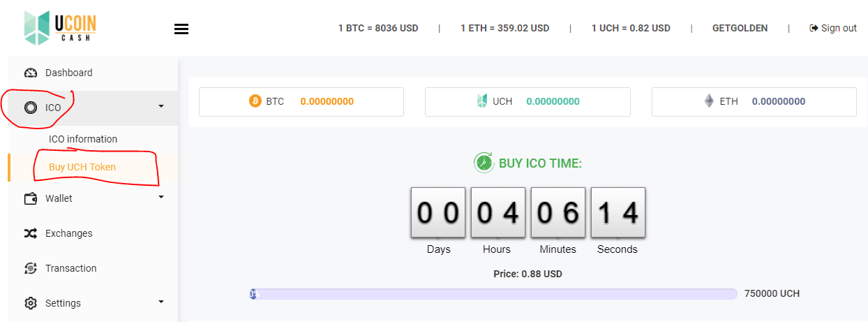This screenshot has height=322, width=868.
Task: Click the Settings gear icon
Action: [x=31, y=303]
